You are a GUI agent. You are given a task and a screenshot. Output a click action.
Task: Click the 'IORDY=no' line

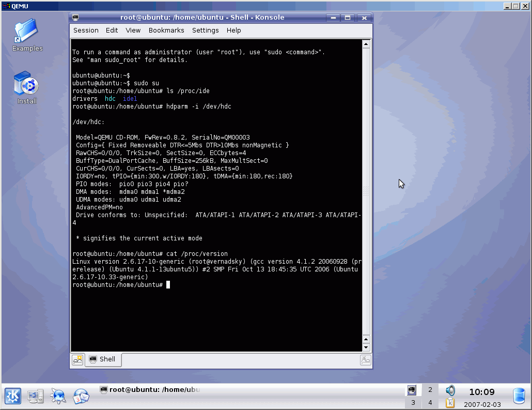184,176
